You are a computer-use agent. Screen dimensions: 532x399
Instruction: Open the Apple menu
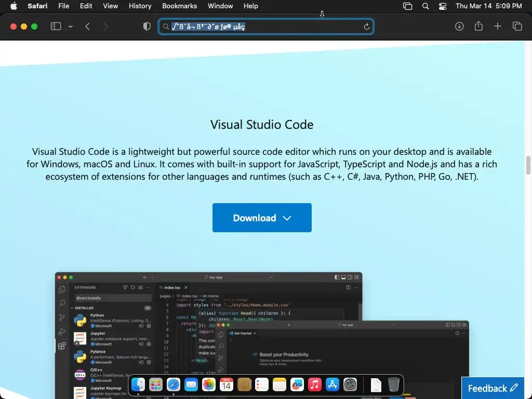click(x=14, y=6)
